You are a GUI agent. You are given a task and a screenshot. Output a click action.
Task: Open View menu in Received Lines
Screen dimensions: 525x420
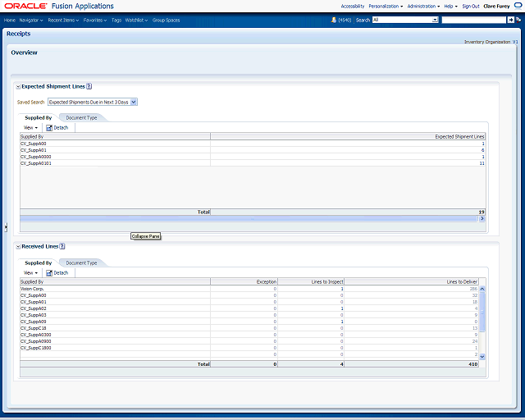31,272
